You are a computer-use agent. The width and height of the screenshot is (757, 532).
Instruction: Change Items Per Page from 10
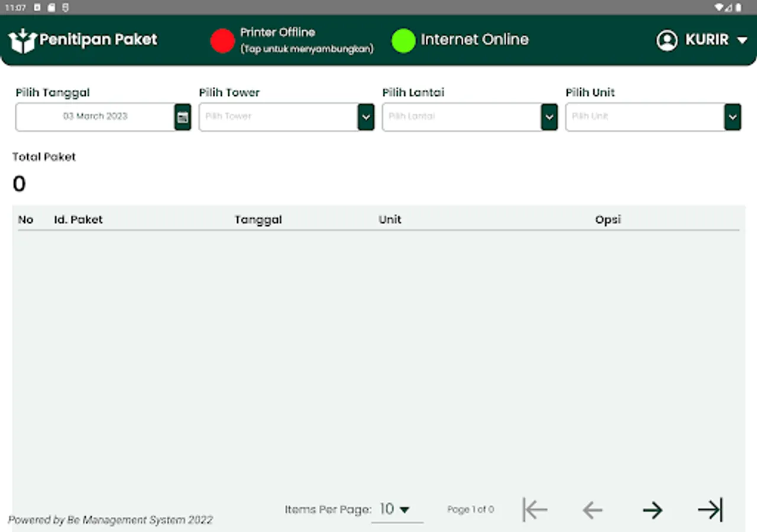(395, 509)
